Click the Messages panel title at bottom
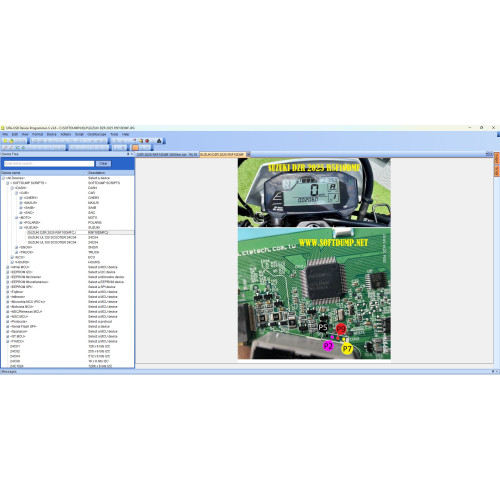500x500 pixels. pos(9,371)
